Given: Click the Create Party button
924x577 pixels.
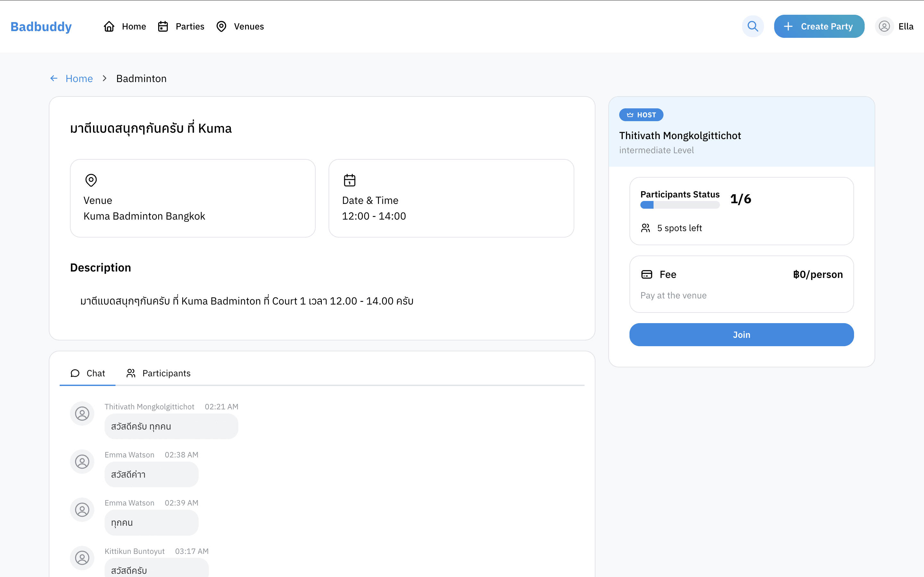Looking at the screenshot, I should click(x=819, y=26).
